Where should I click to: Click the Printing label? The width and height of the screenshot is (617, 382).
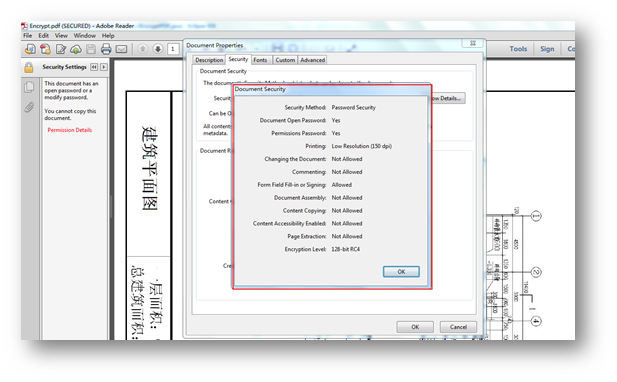click(x=316, y=146)
